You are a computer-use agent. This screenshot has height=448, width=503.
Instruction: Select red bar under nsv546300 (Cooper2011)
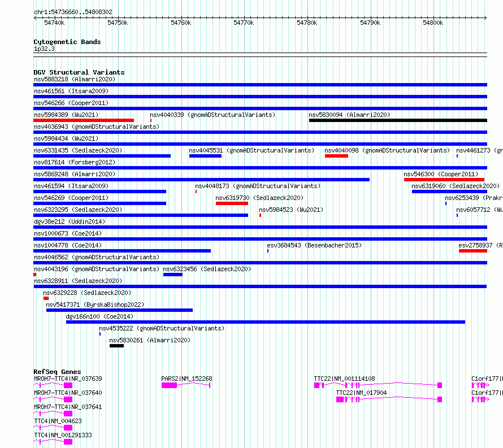[x=444, y=180]
